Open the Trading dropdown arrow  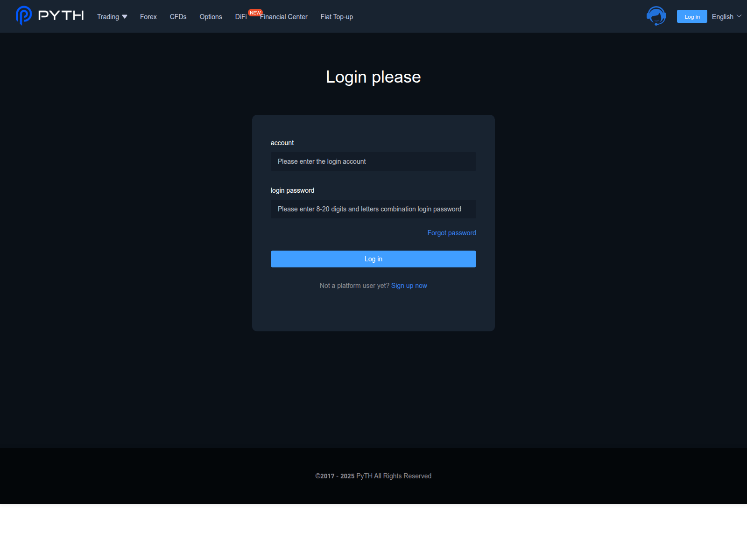pos(124,17)
